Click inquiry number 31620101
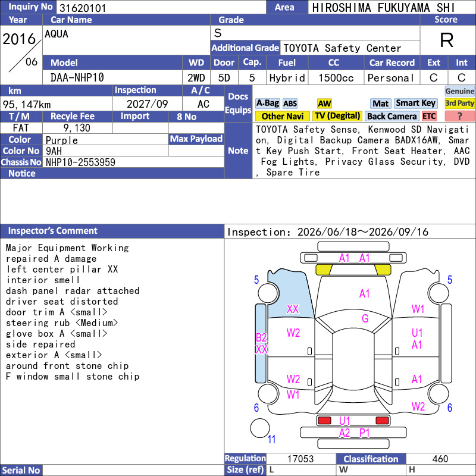476x476 pixels. 83,8
